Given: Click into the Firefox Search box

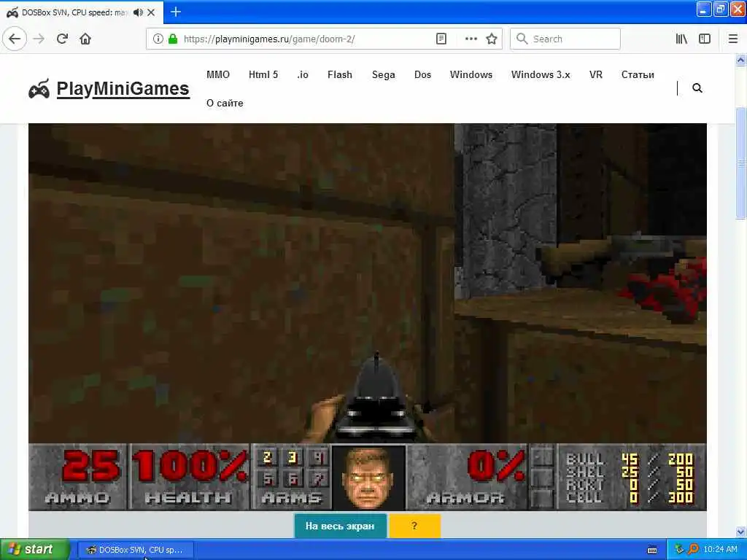Looking at the screenshot, I should coord(565,39).
